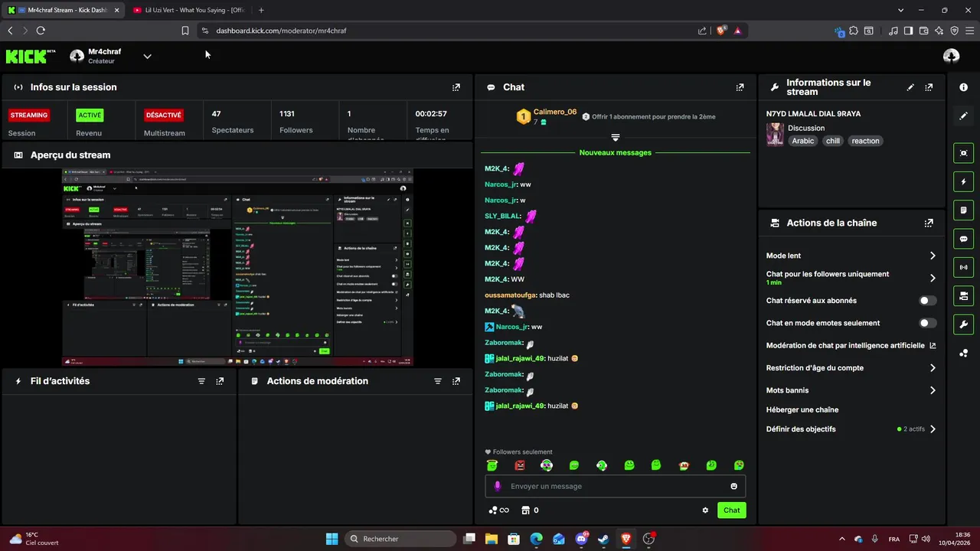The width and height of the screenshot is (980, 551).
Task: Open Steam from the taskbar
Action: [603, 539]
